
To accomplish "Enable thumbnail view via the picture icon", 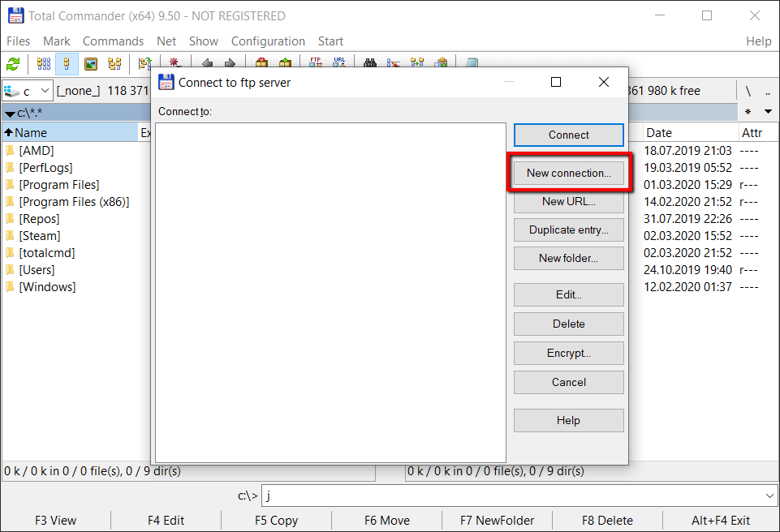I will 91,63.
